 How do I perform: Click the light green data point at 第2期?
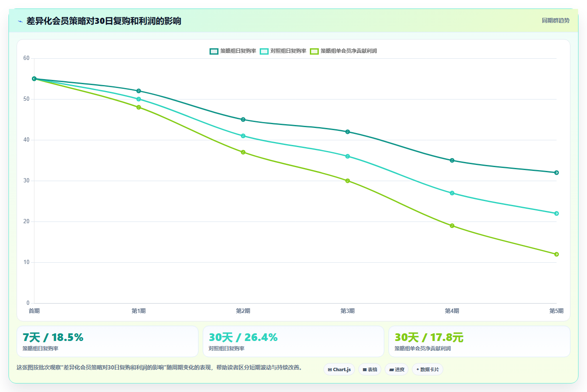point(243,152)
